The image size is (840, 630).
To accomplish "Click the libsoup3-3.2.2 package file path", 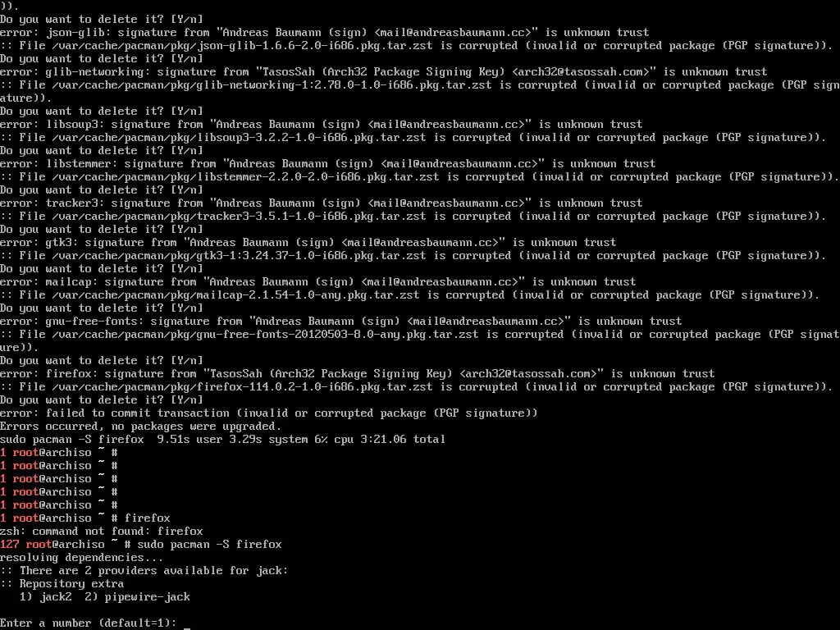I will [x=239, y=138].
